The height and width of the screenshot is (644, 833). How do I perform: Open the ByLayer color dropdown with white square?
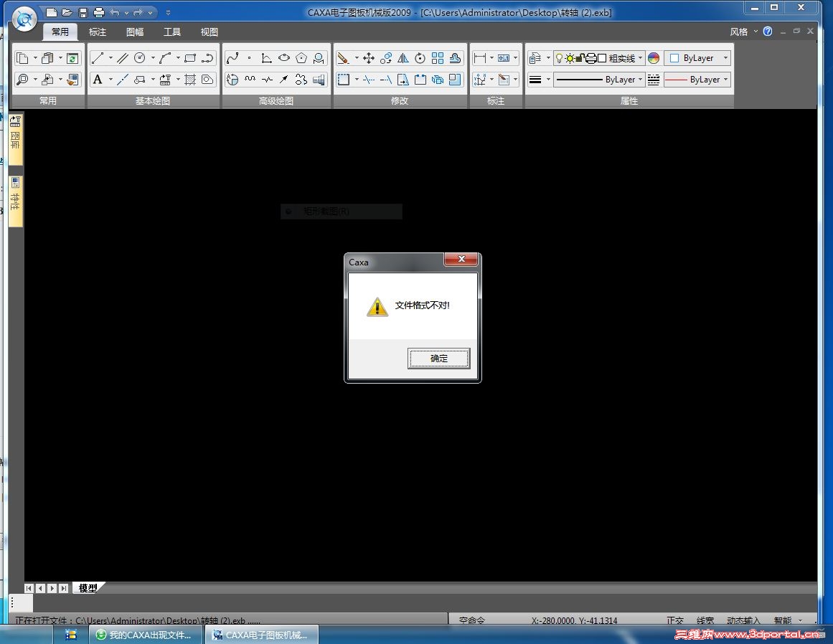click(x=697, y=58)
